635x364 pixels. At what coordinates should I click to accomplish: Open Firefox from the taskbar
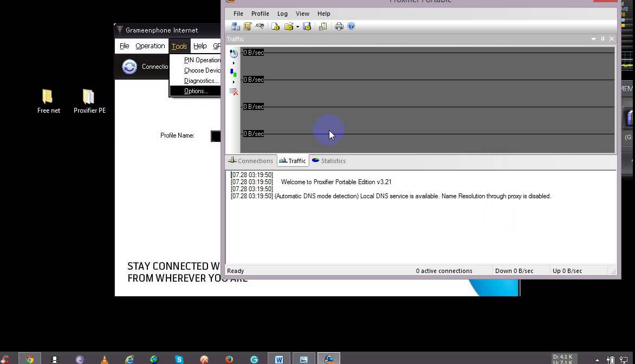click(229, 359)
